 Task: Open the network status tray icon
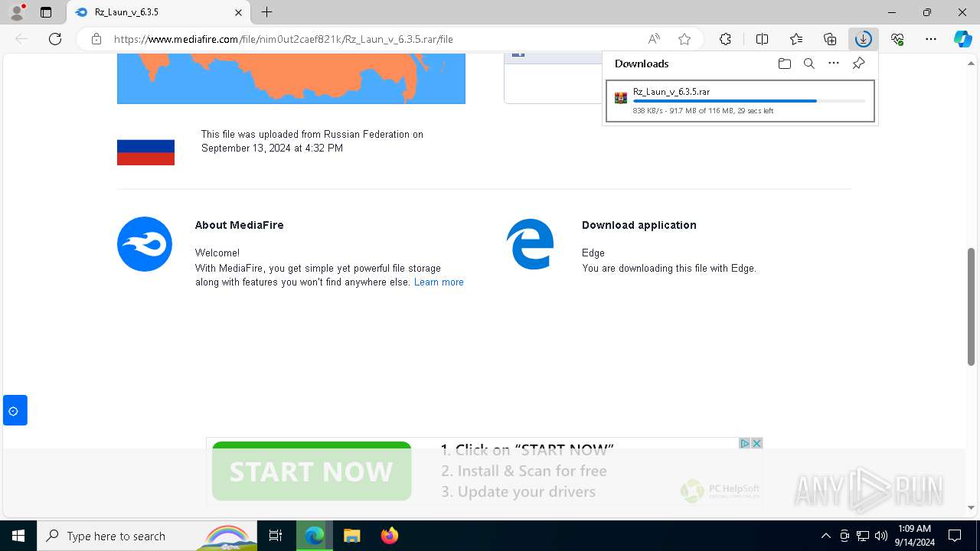(863, 536)
